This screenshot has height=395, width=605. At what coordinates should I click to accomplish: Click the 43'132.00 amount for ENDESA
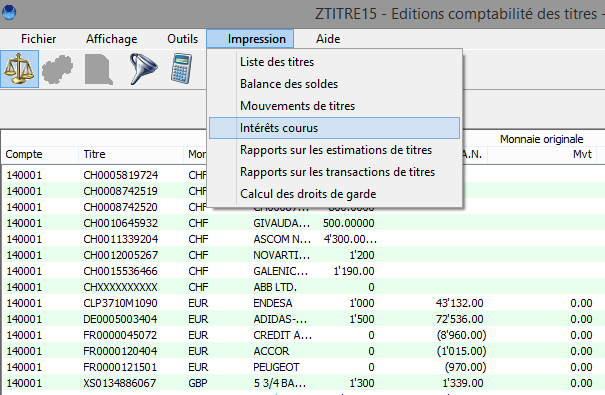point(459,303)
